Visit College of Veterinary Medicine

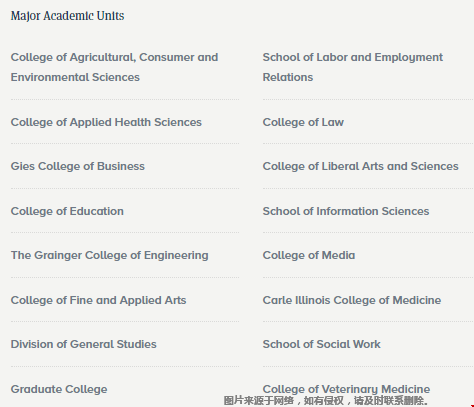(x=346, y=389)
